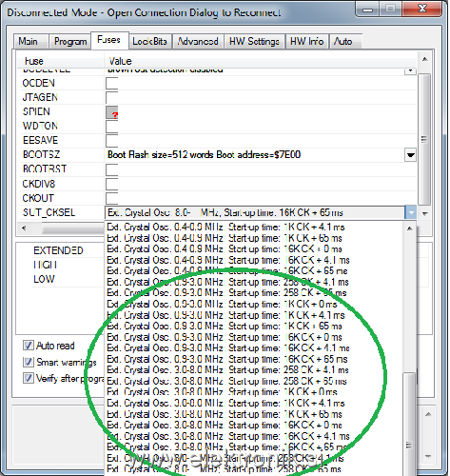This screenshot has height=476, width=450.
Task: Expand the BOOTSZ boot size dropdown
Action: coord(411,155)
